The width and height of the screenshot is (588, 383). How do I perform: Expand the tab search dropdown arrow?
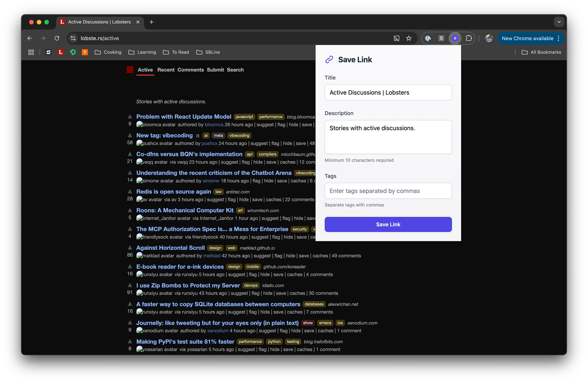click(x=559, y=22)
